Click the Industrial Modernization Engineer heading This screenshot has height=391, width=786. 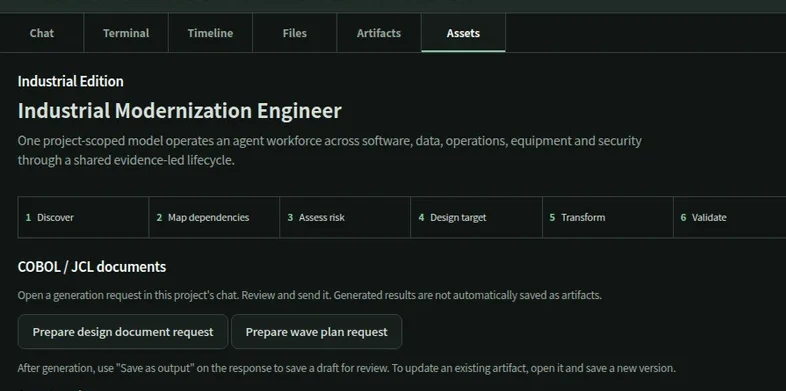click(179, 111)
